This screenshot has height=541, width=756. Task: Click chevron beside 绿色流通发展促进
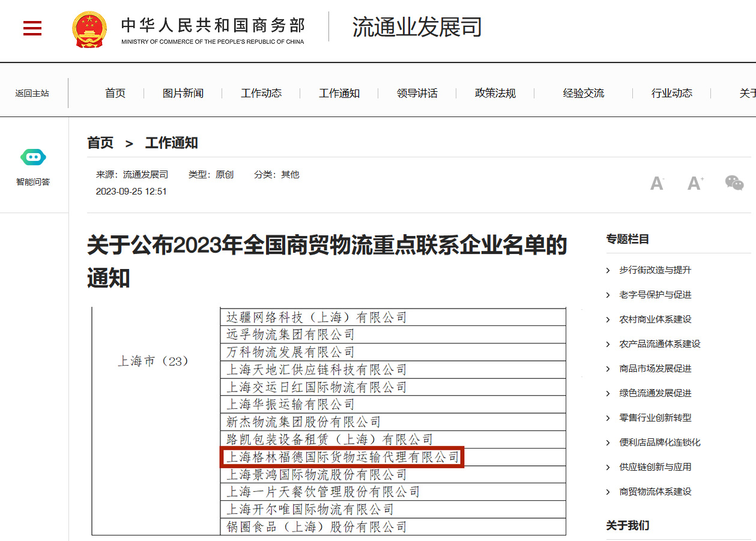pyautogui.click(x=608, y=394)
